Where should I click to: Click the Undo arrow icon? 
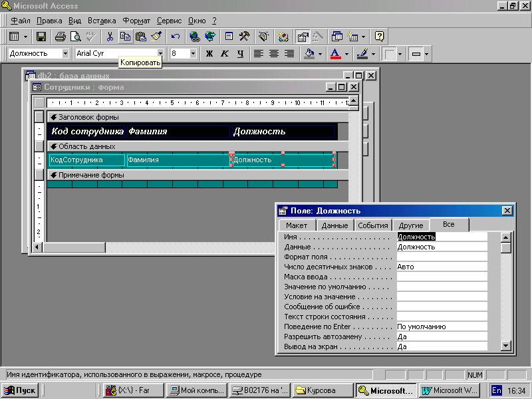coord(175,37)
